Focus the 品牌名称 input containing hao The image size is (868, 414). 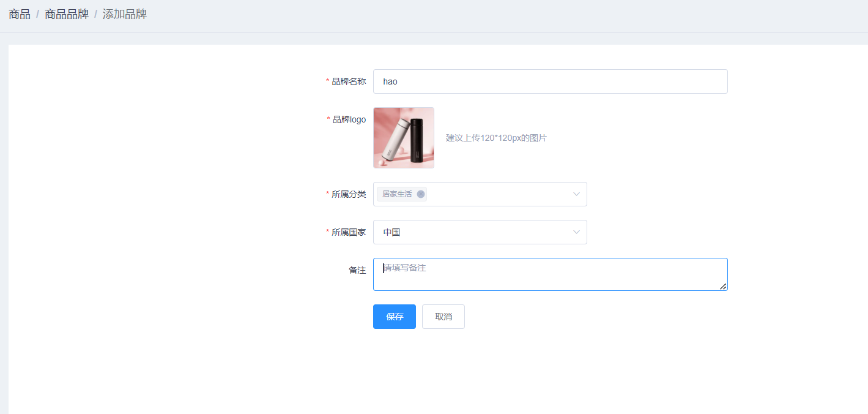click(x=550, y=81)
